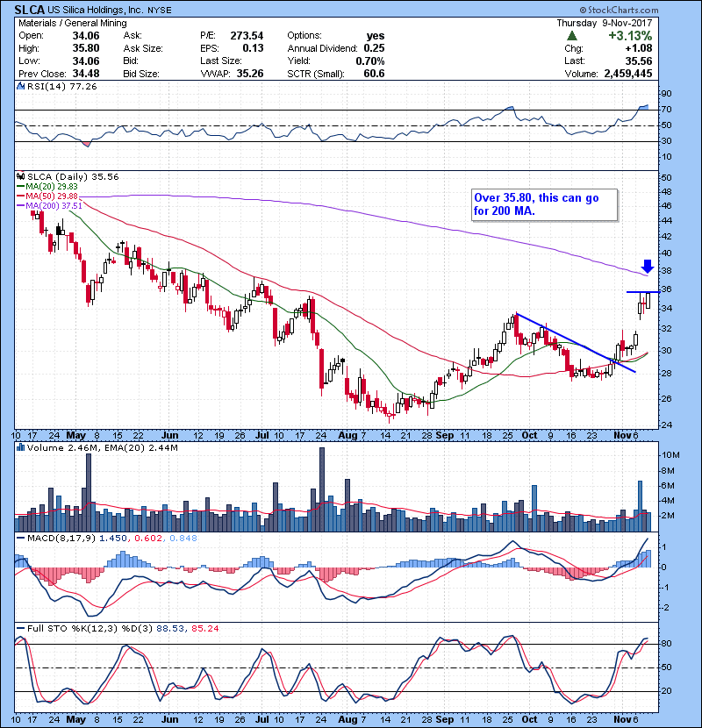Click the date 'Thursday 9-Nov-2017'
This screenshot has height=728, width=702.
click(605, 23)
